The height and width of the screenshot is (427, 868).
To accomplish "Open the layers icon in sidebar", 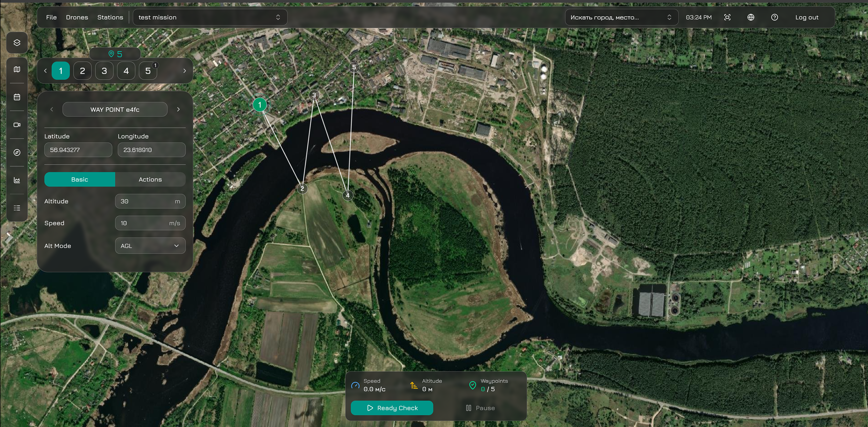I will click(17, 43).
